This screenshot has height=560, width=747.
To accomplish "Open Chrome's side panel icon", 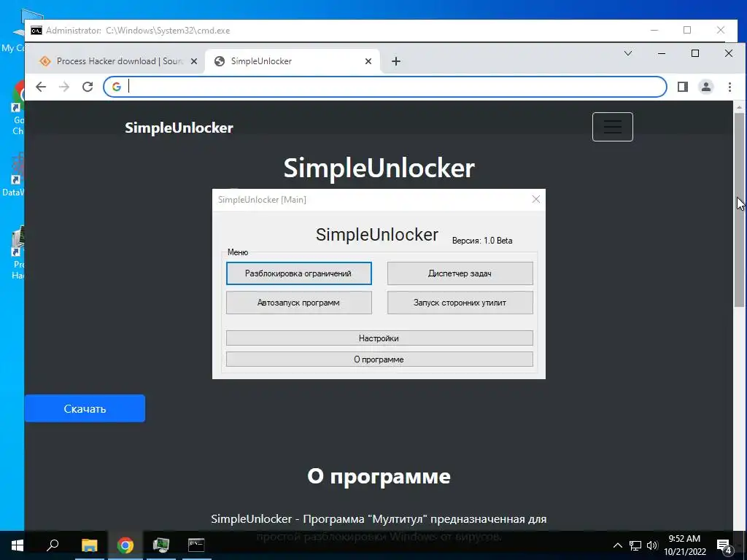I will tap(683, 87).
